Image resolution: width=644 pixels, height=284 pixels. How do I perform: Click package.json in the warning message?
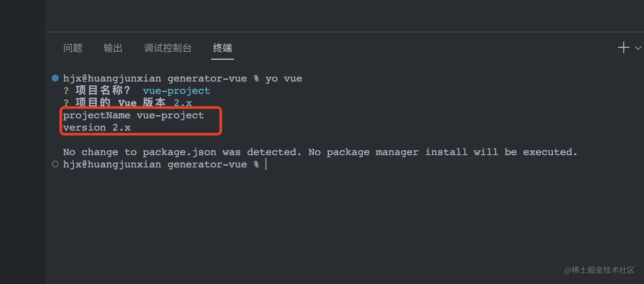point(179,152)
